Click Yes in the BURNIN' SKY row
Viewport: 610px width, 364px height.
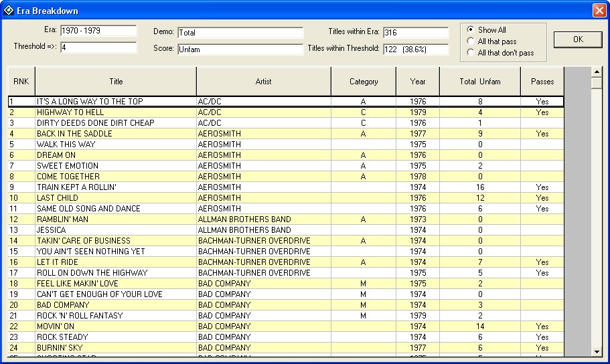click(x=542, y=348)
